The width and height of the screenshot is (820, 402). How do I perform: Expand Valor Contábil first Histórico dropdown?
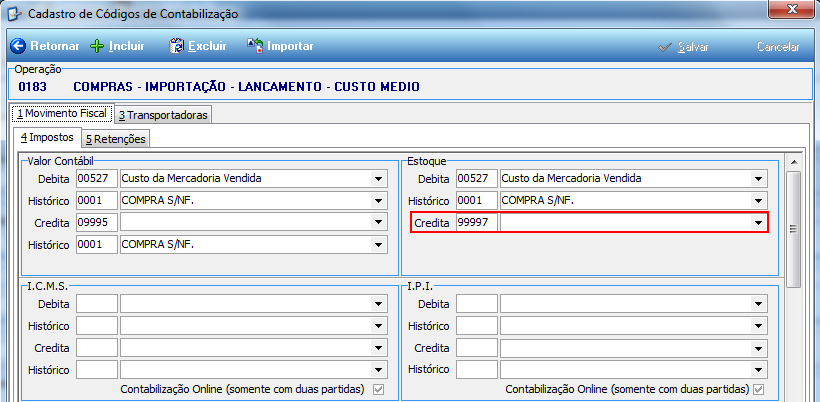[x=378, y=201]
